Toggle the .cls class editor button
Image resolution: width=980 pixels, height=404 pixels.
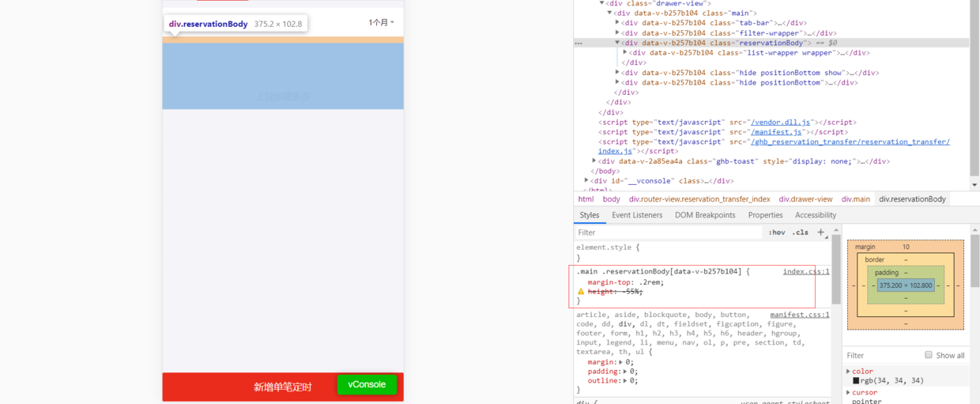click(x=801, y=232)
